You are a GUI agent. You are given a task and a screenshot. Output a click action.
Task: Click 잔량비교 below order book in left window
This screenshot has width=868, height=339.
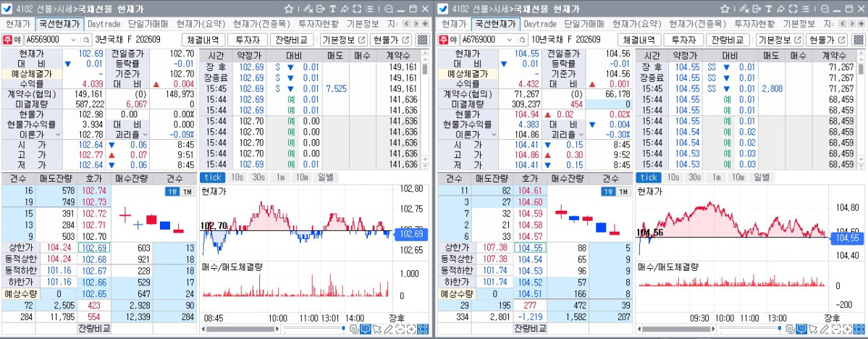point(94,328)
